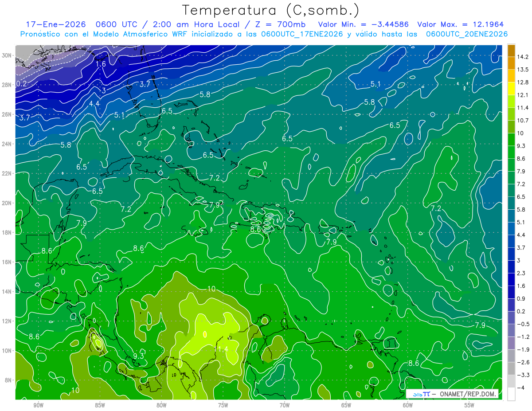Click the white swatch below -4
Screen dimensions: 532x411
click(x=511, y=394)
